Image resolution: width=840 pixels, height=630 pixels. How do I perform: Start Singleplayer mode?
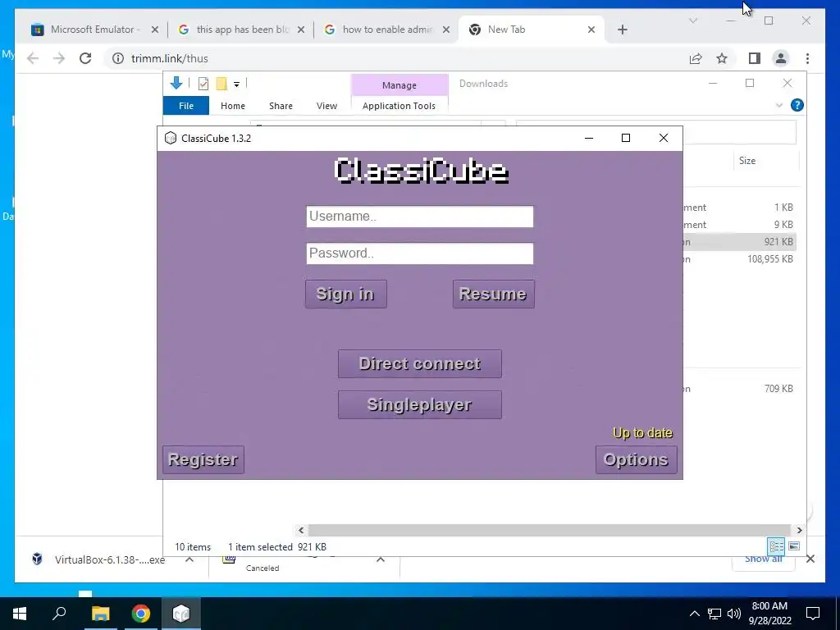click(x=419, y=404)
